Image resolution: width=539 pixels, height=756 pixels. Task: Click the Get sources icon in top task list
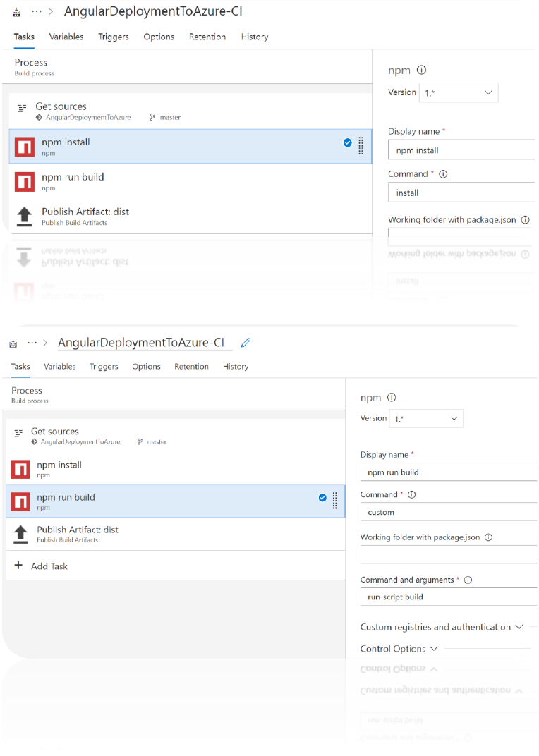pos(22,108)
